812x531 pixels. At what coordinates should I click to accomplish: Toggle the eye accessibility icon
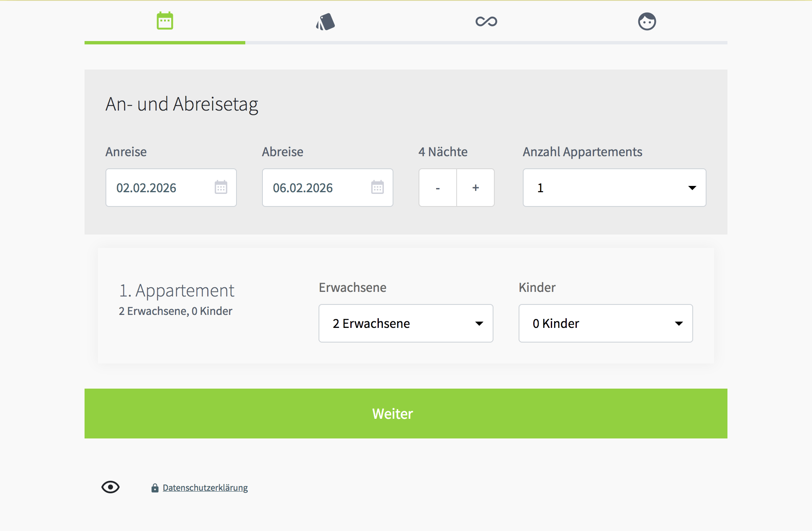[x=110, y=487]
